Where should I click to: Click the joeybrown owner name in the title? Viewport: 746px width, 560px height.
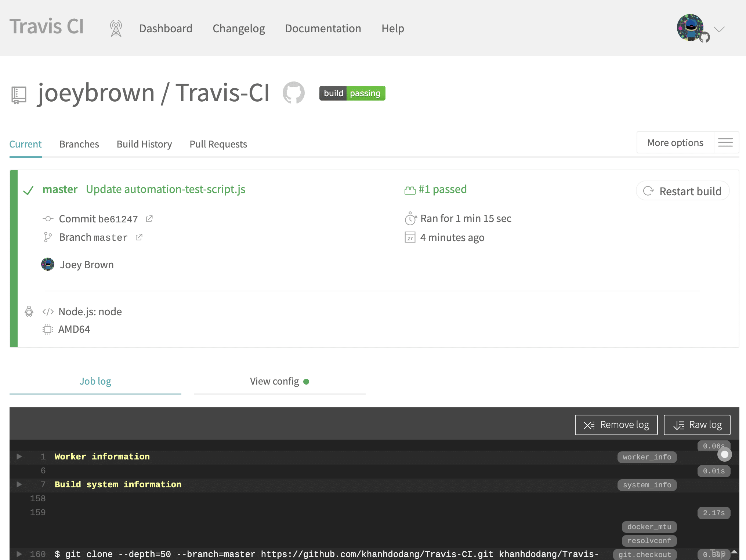pyautogui.click(x=96, y=93)
